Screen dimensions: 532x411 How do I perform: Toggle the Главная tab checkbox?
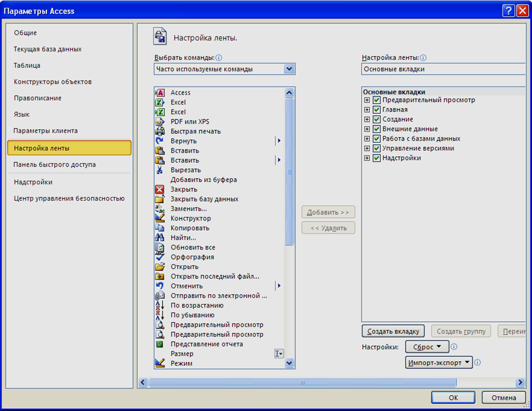[377, 109]
